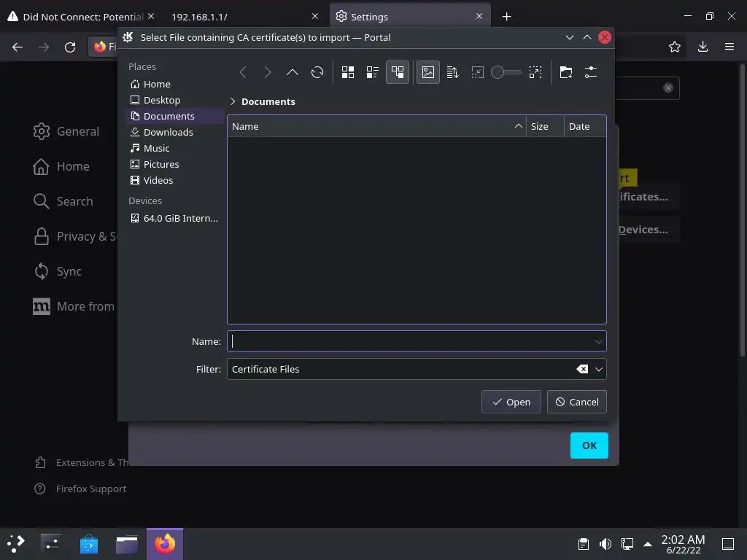Click the zoom out icon
This screenshot has height=560, width=747.
click(x=477, y=72)
